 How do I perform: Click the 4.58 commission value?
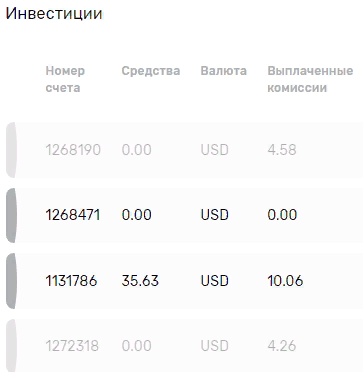282,150
